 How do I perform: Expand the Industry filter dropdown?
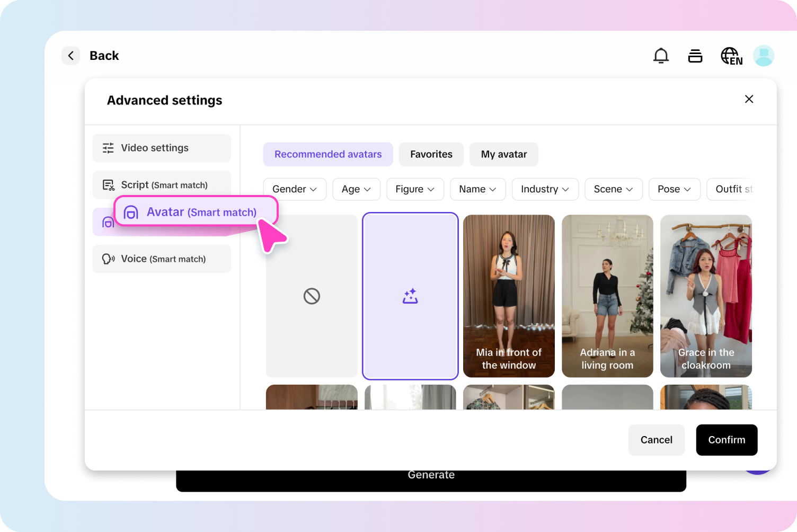click(545, 189)
